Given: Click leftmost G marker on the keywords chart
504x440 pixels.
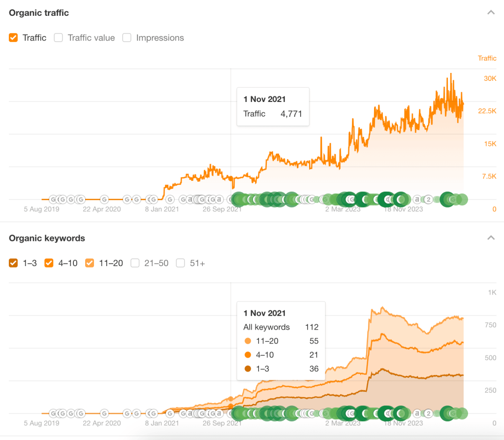Looking at the screenshot, I should tap(53, 413).
